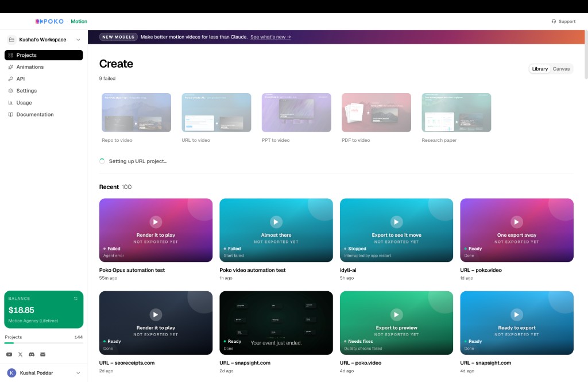Switch to Canvas view
Viewport: 588px width, 382px height.
[561, 69]
